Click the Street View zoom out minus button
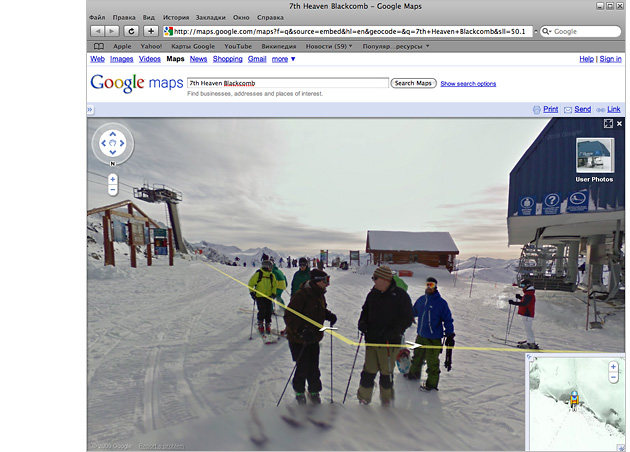This screenshot has width=630, height=452. pos(112,190)
